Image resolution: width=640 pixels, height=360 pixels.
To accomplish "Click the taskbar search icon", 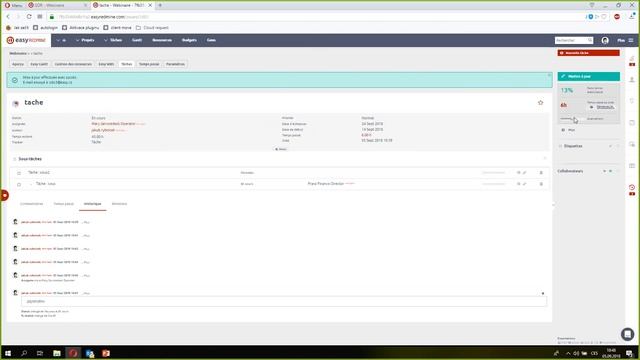I will [x=24, y=353].
